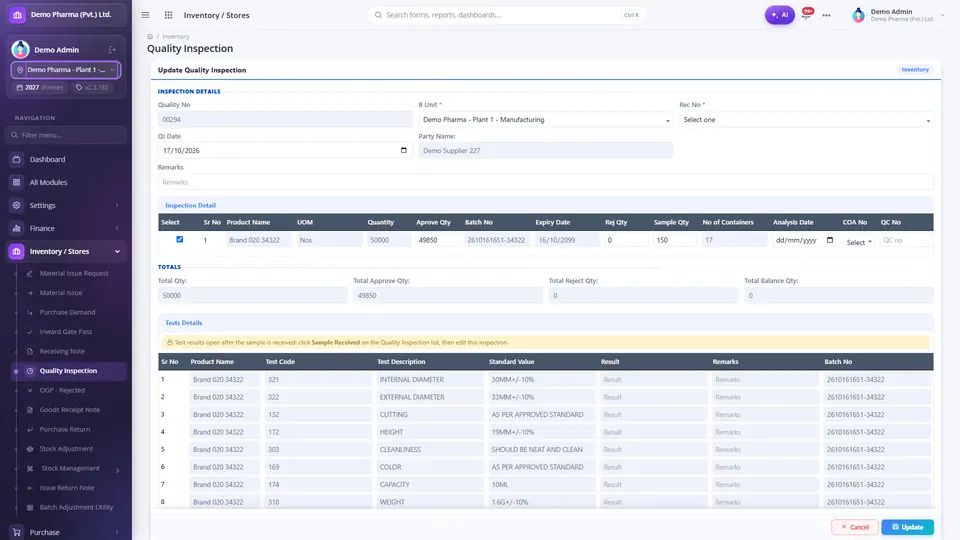
Task: Open the COA No Select dropdown
Action: click(x=859, y=242)
